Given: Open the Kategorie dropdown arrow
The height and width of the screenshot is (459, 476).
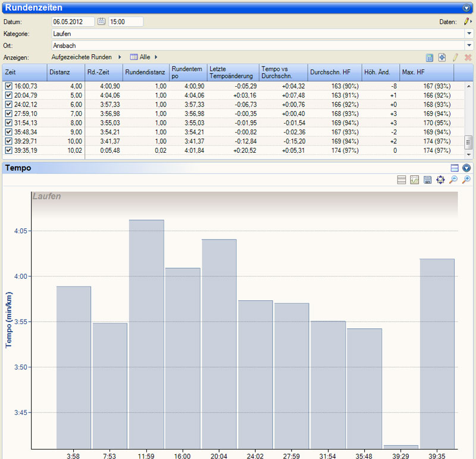Looking at the screenshot, I should [469, 33].
